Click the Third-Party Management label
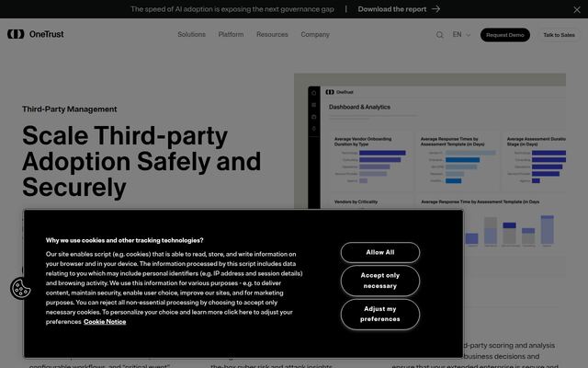588x368 pixels. 70,109
